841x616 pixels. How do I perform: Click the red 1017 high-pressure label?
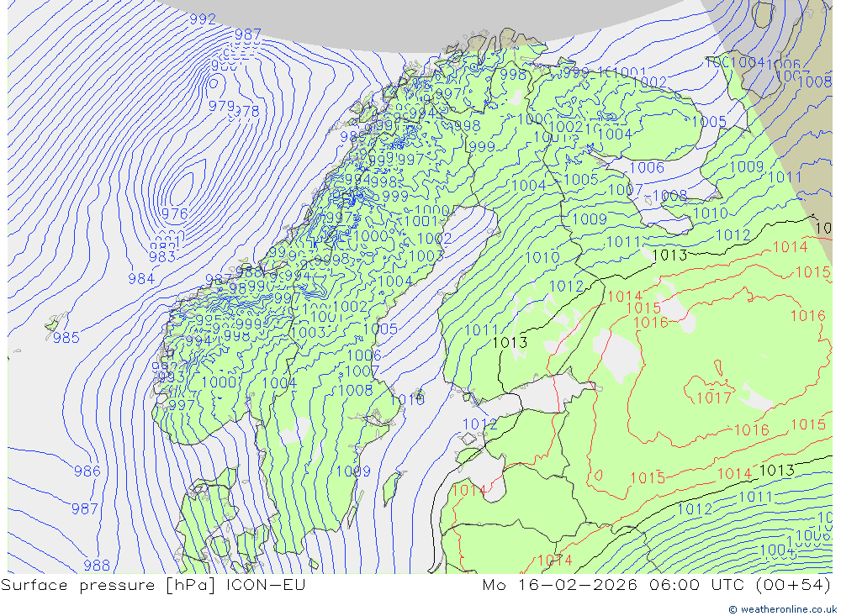tap(714, 398)
